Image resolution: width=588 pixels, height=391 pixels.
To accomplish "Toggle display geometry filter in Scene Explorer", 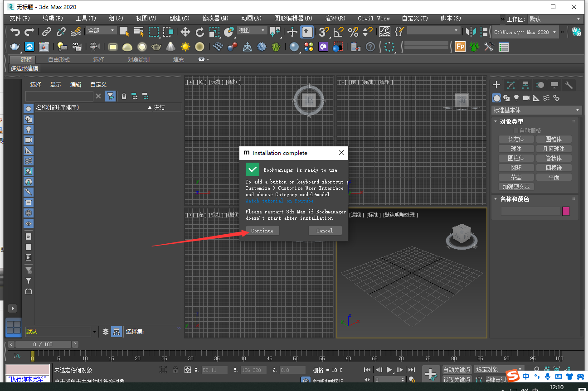I will 29,109.
